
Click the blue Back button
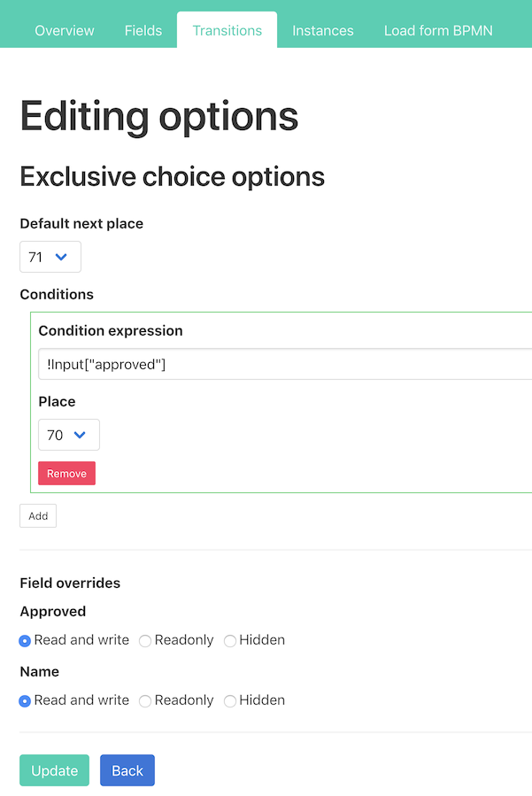pyautogui.click(x=127, y=770)
